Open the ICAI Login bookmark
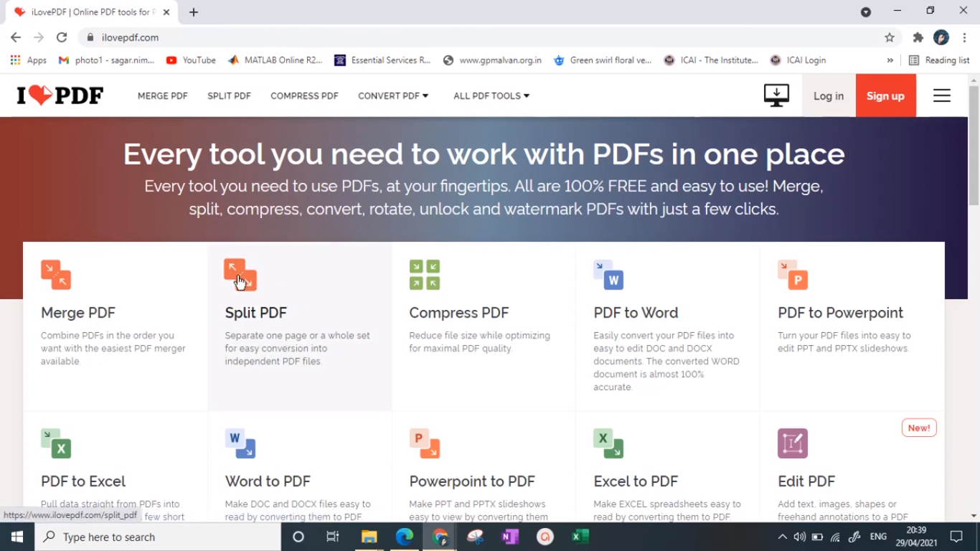Screen dimensions: 980x551 point(798,60)
